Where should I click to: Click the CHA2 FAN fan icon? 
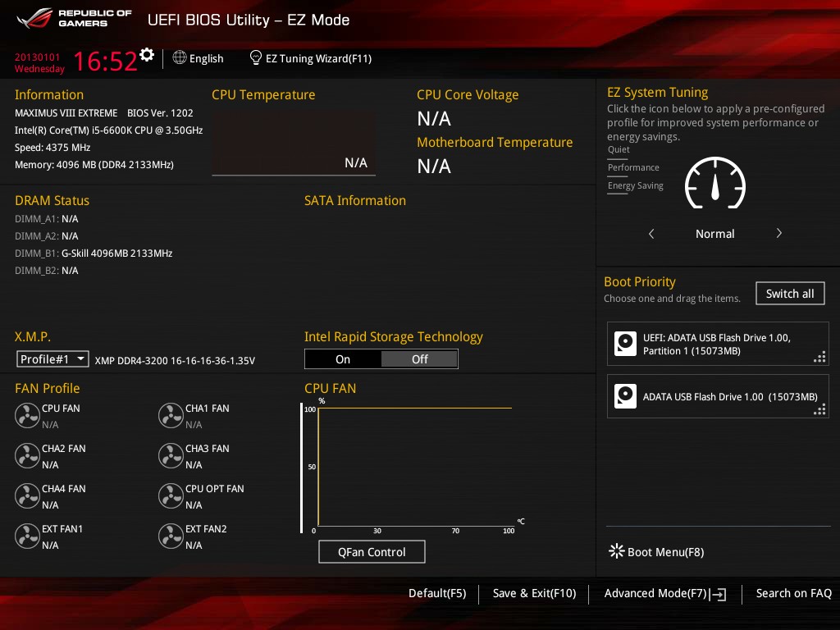pos(27,456)
